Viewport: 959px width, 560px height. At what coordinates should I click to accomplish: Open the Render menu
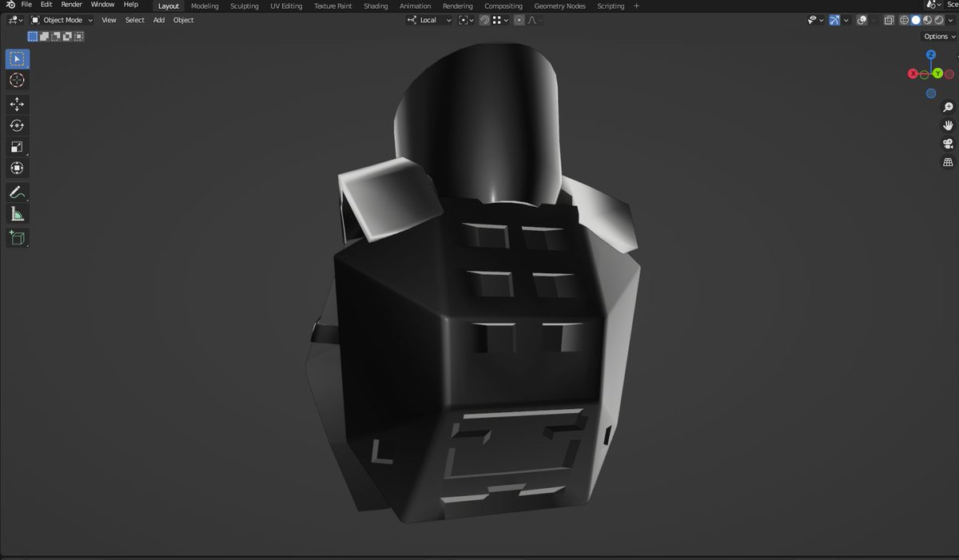(72, 5)
